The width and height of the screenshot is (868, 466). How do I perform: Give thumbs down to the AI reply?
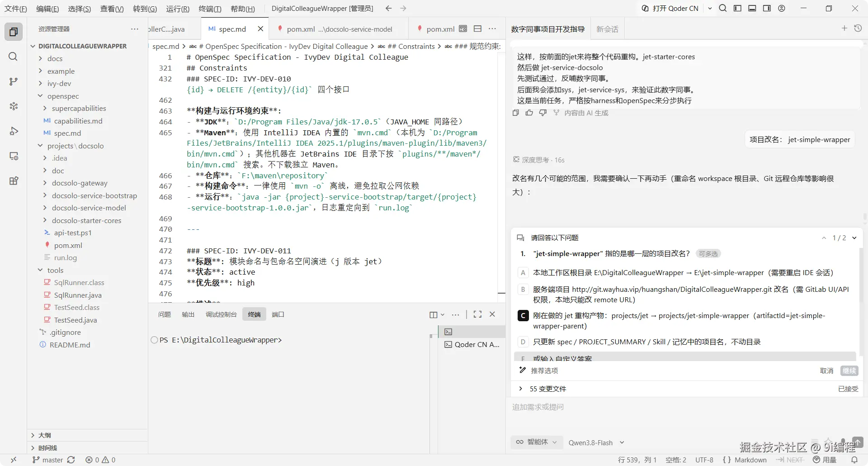(543, 113)
